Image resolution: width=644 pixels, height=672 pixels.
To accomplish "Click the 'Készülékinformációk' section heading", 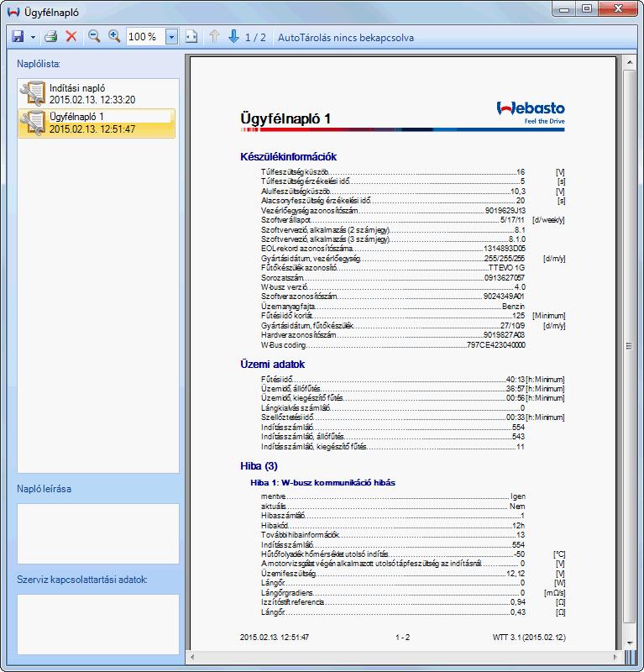I will click(288, 157).
